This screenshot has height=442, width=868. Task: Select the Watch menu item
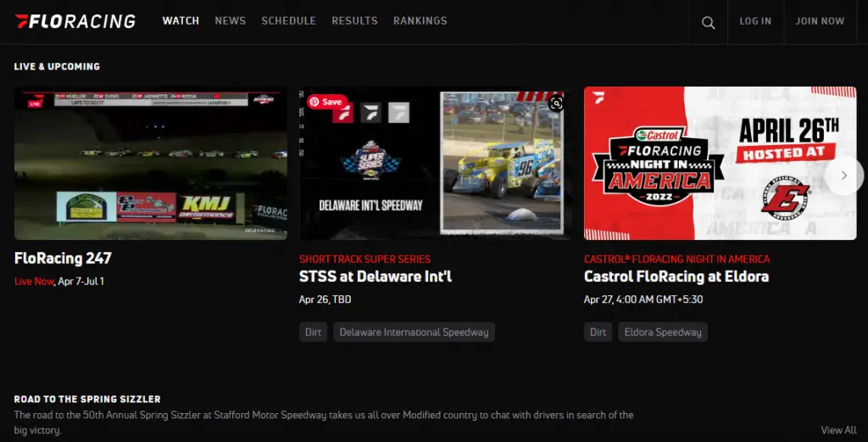(x=181, y=21)
